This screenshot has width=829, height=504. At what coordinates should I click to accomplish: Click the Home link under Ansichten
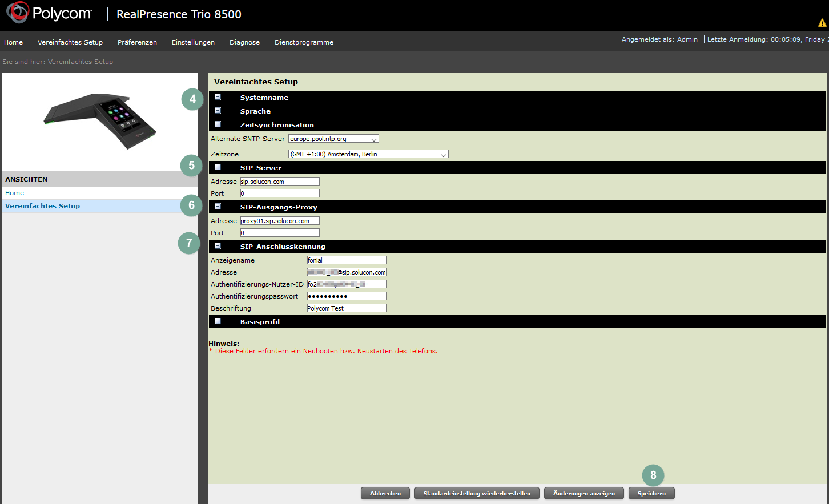click(15, 193)
